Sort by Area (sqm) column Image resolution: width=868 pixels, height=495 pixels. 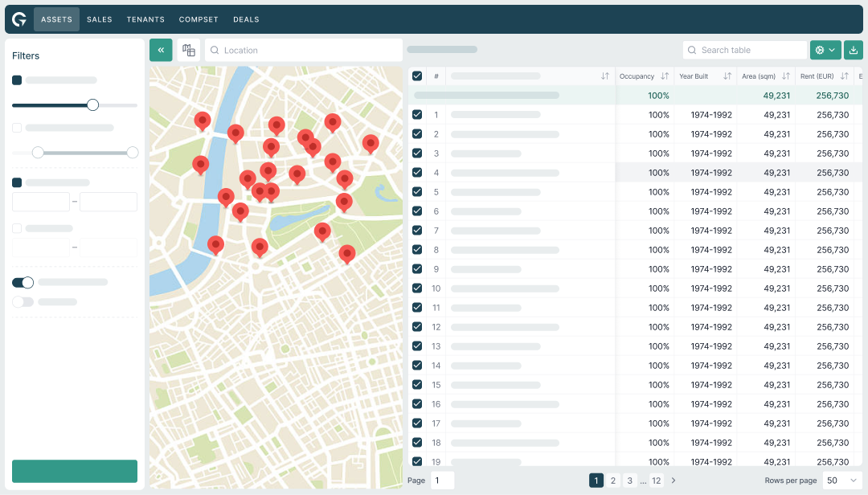pyautogui.click(x=785, y=76)
